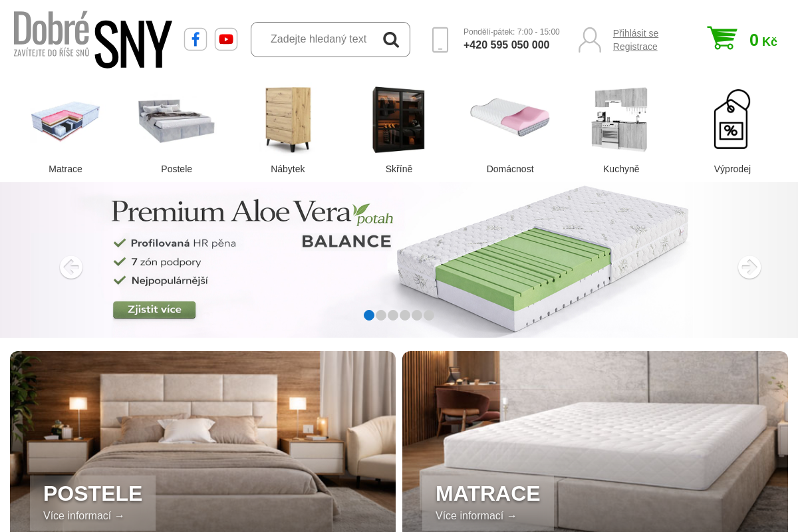Select the last carousel dot

click(429, 315)
